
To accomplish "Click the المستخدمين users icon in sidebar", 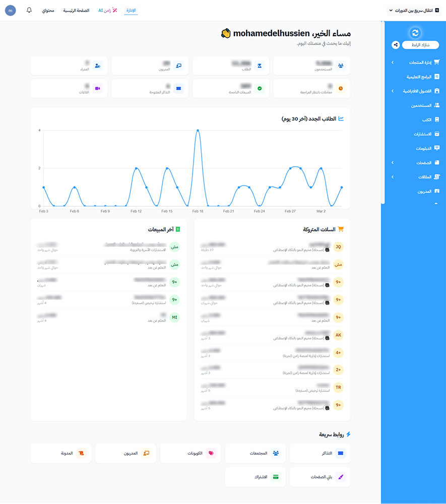I will (437, 105).
